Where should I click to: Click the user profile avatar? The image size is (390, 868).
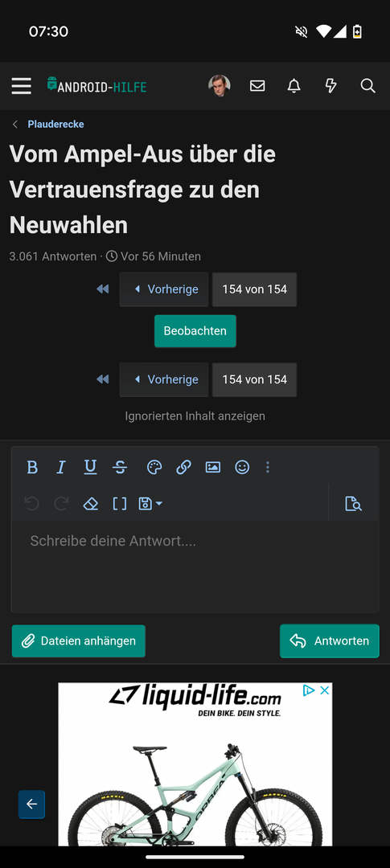tap(220, 86)
